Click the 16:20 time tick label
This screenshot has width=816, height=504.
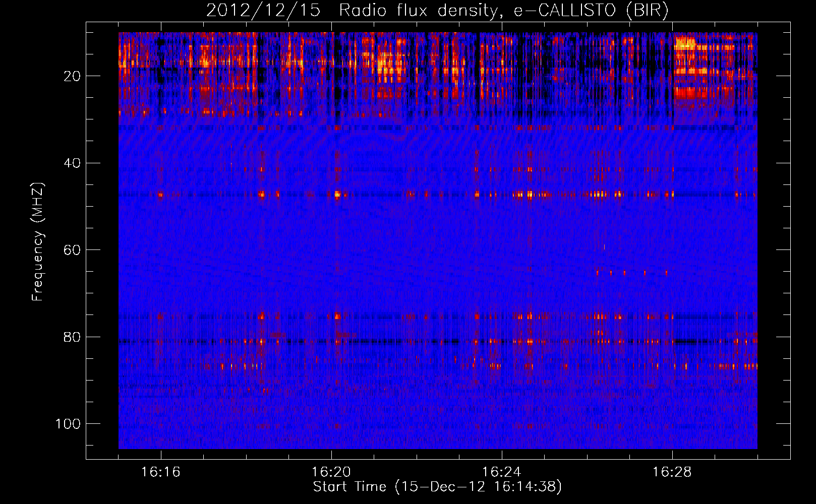pyautogui.click(x=331, y=472)
